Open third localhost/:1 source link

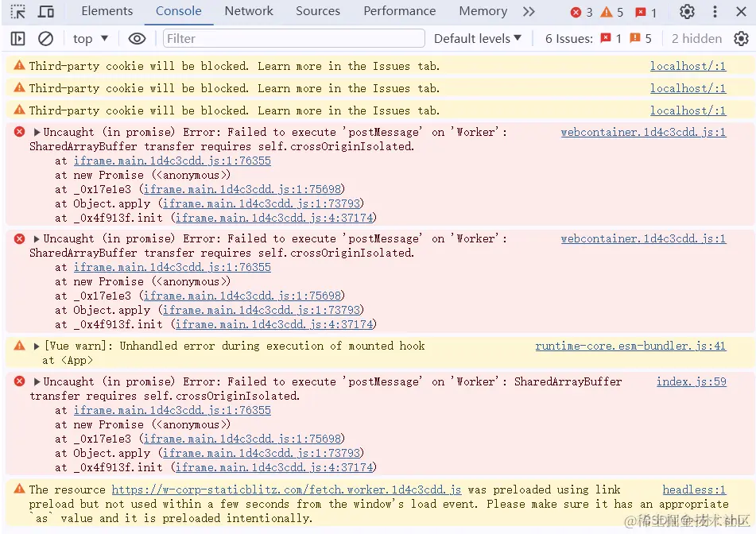[x=688, y=110]
